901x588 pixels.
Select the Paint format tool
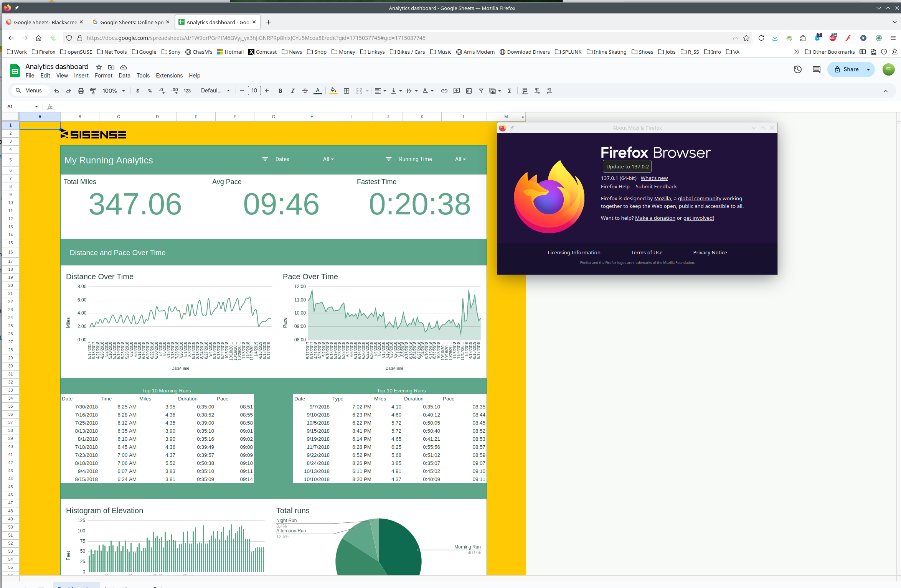click(x=93, y=91)
